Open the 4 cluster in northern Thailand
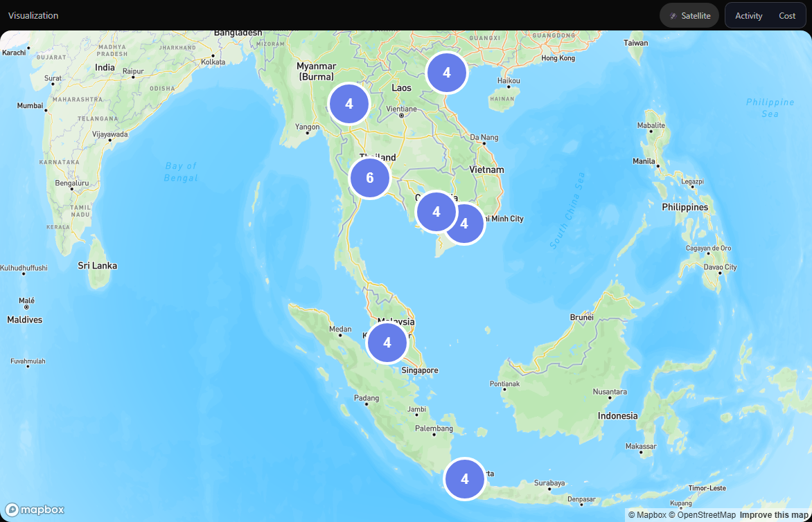The width and height of the screenshot is (812, 522). 349,104
